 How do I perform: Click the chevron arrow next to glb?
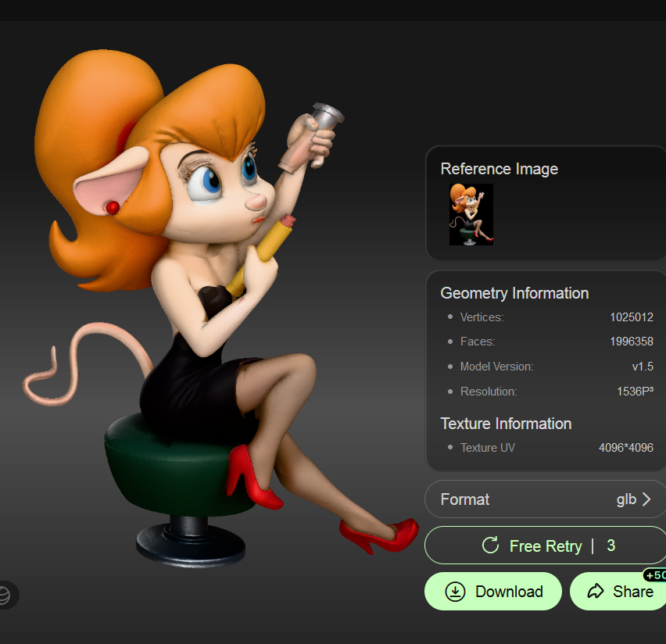pos(646,499)
